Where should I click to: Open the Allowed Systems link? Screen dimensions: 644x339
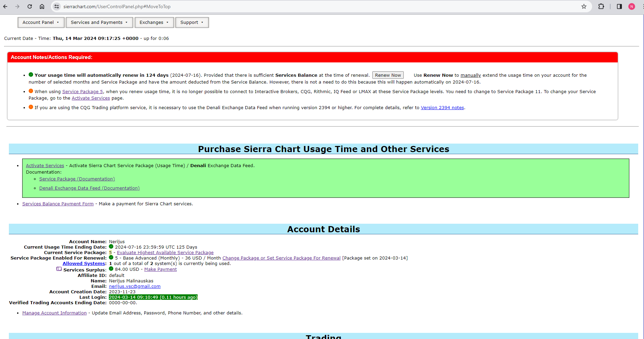pyautogui.click(x=84, y=263)
